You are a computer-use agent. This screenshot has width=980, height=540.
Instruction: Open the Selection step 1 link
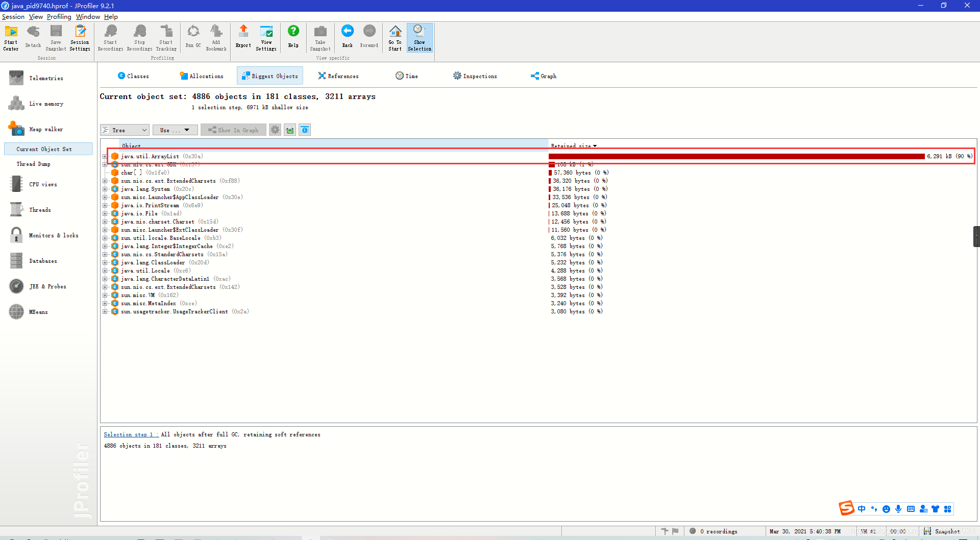(x=131, y=435)
